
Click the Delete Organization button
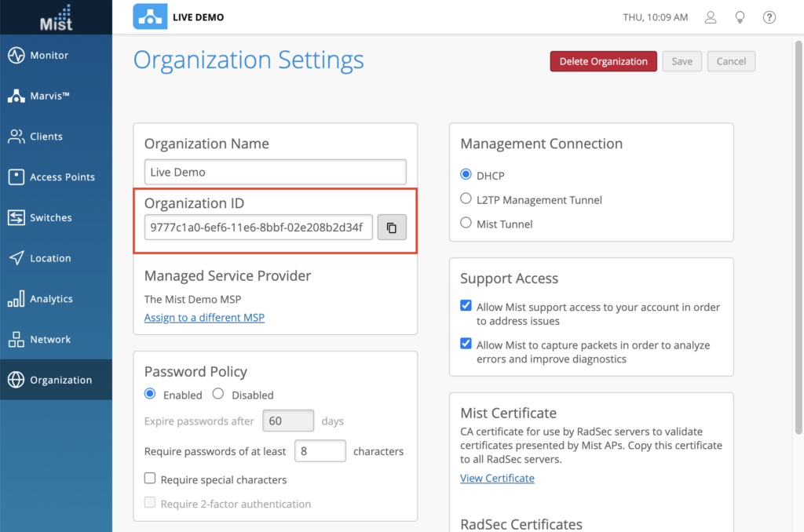click(603, 61)
